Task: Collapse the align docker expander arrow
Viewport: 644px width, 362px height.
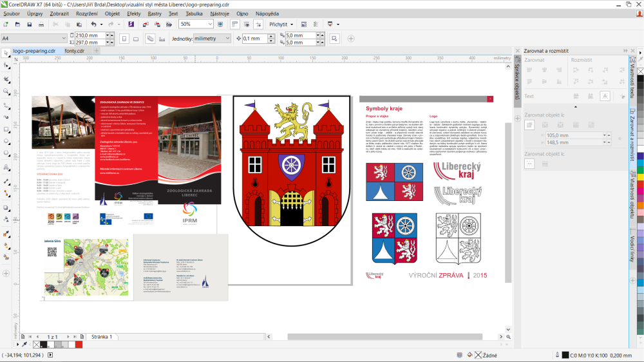Action: tap(575, 107)
